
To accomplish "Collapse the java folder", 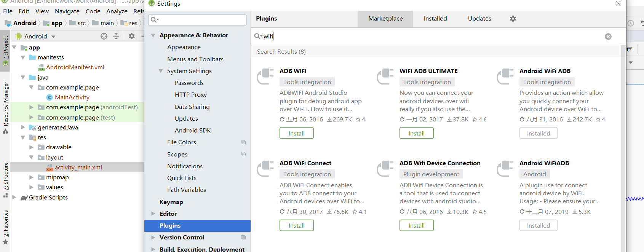I will tap(23, 77).
